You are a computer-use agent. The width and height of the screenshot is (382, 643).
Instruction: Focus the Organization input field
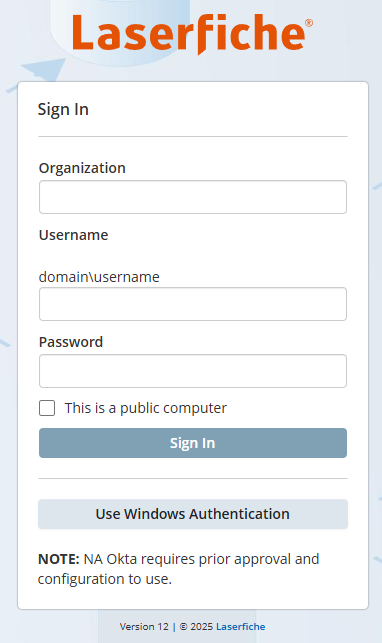[x=193, y=197]
